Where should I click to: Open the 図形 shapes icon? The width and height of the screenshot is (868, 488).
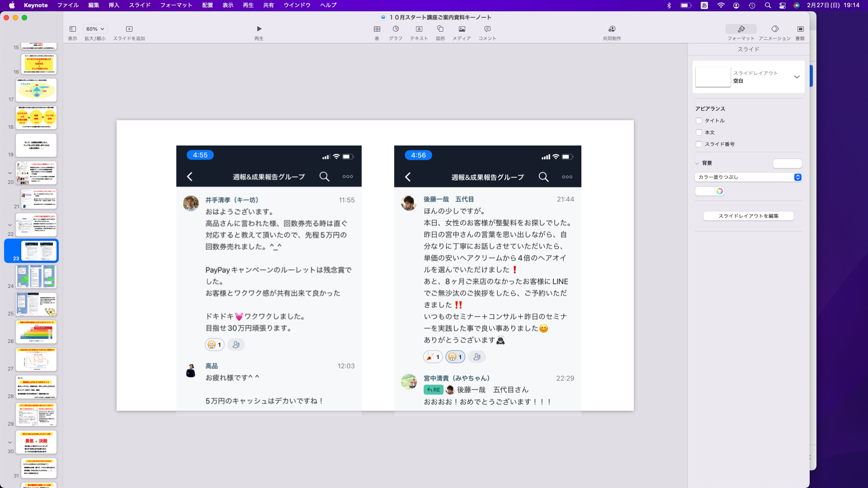click(440, 29)
